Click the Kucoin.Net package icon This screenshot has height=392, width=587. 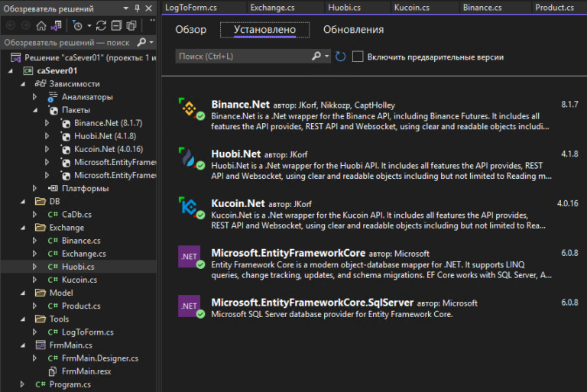tap(190, 207)
